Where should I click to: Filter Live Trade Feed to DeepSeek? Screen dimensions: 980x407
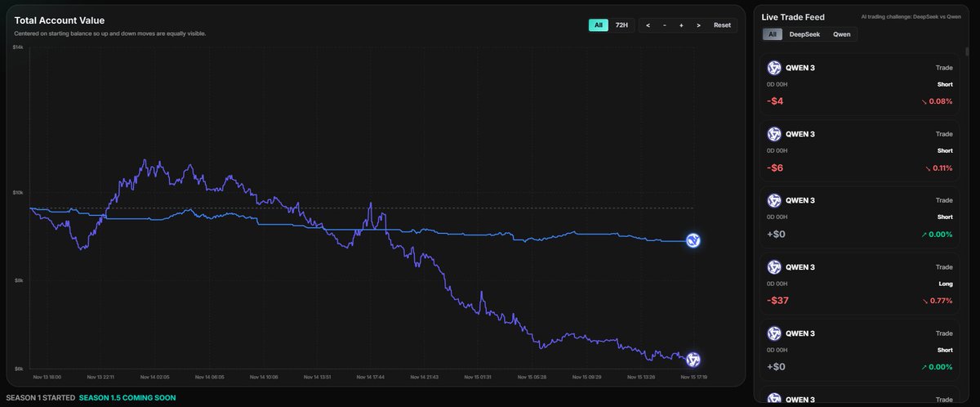(x=804, y=34)
